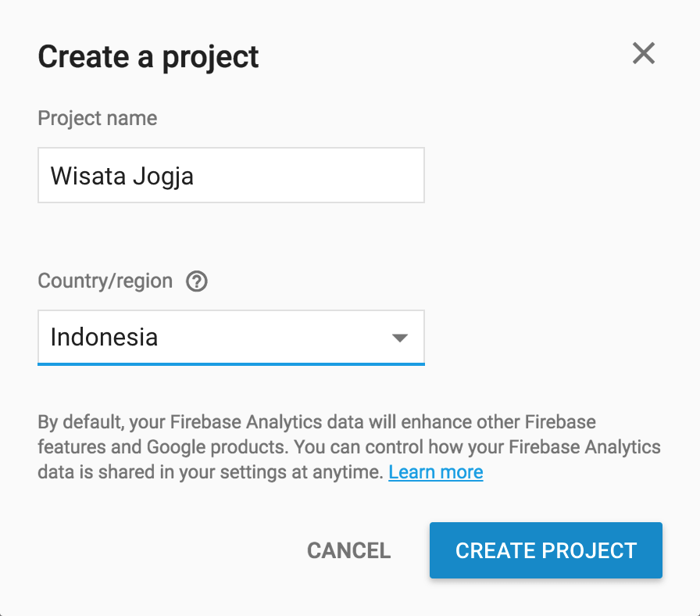Click the Project name label
The image size is (700, 616).
pyautogui.click(x=98, y=118)
